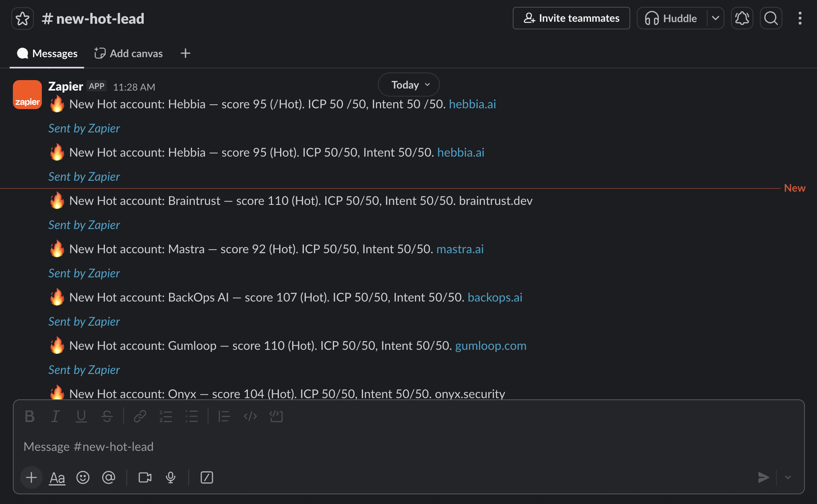Open the first hebbia.ai link
The width and height of the screenshot is (817, 504).
pyautogui.click(x=472, y=104)
